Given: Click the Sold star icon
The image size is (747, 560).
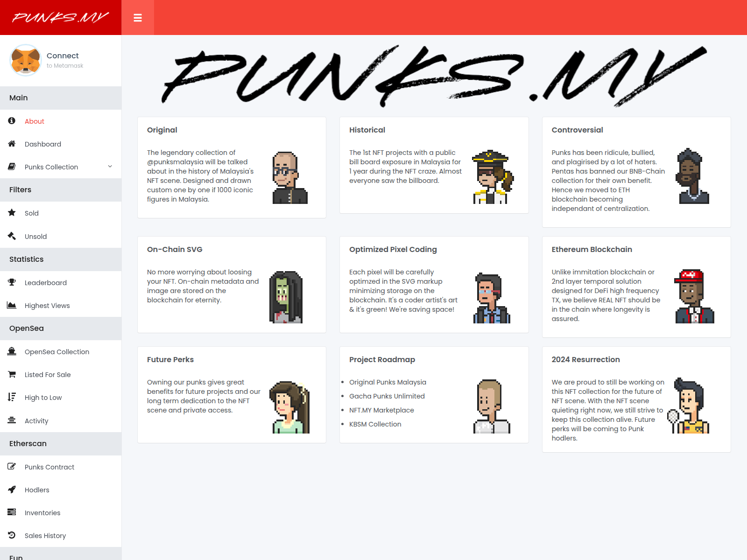Looking at the screenshot, I should (12, 213).
